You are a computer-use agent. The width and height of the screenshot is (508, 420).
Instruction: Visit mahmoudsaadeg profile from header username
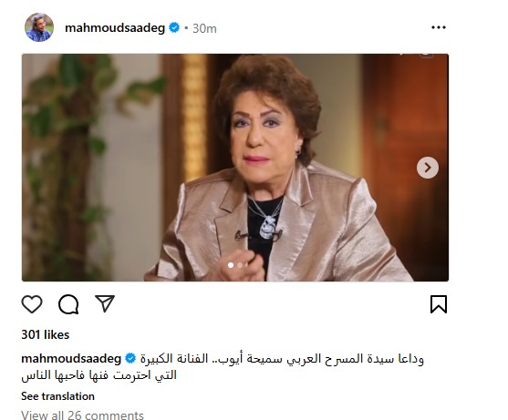[x=115, y=28]
